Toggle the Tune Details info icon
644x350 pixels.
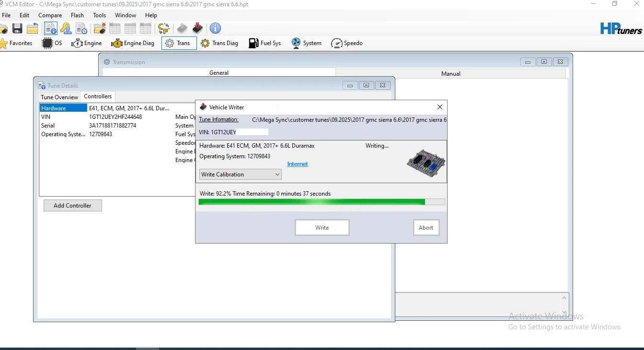[x=51, y=28]
